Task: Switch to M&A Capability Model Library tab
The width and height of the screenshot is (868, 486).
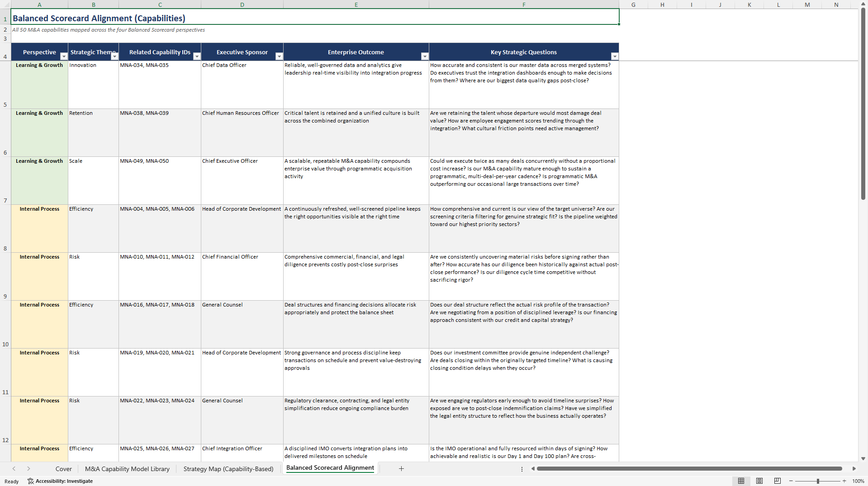Action: click(127, 469)
